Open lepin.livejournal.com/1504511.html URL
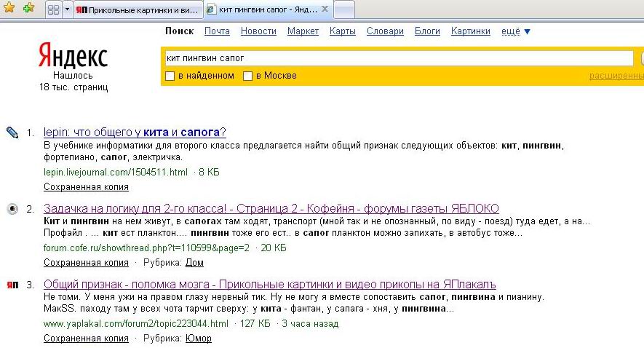Screen dimensions: 644x348 coord(116,172)
